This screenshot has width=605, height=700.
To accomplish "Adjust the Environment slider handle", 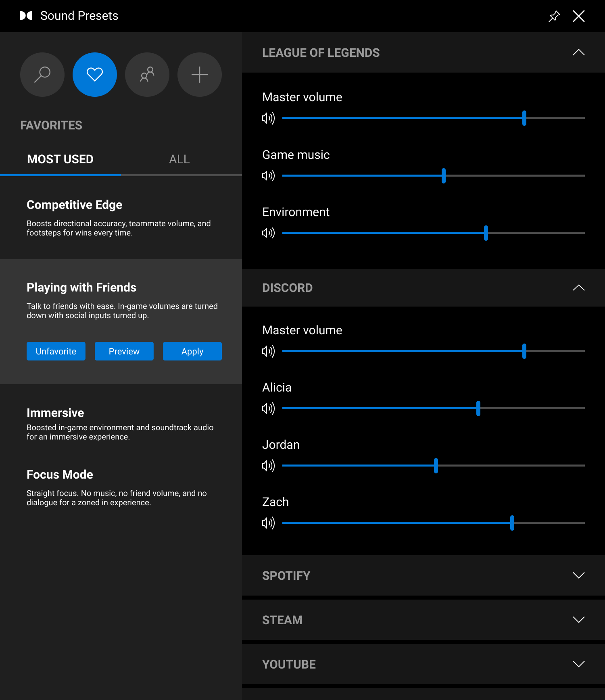I will tap(486, 233).
